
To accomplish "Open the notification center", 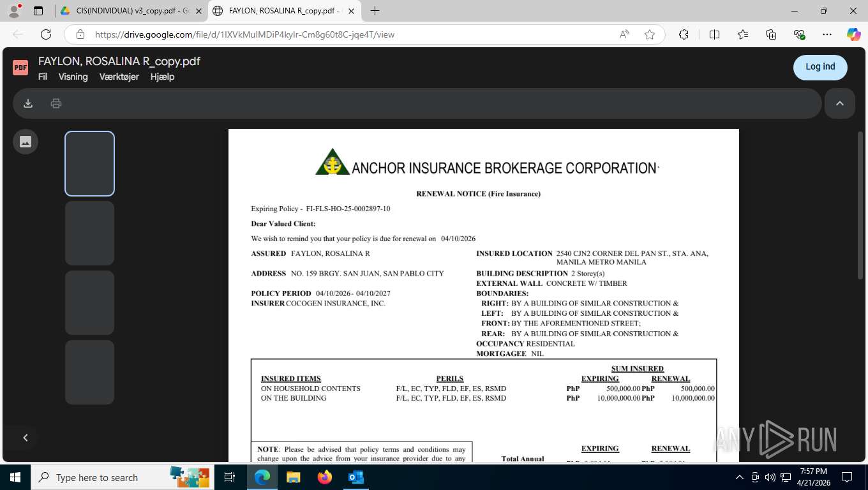I will pos(847,477).
